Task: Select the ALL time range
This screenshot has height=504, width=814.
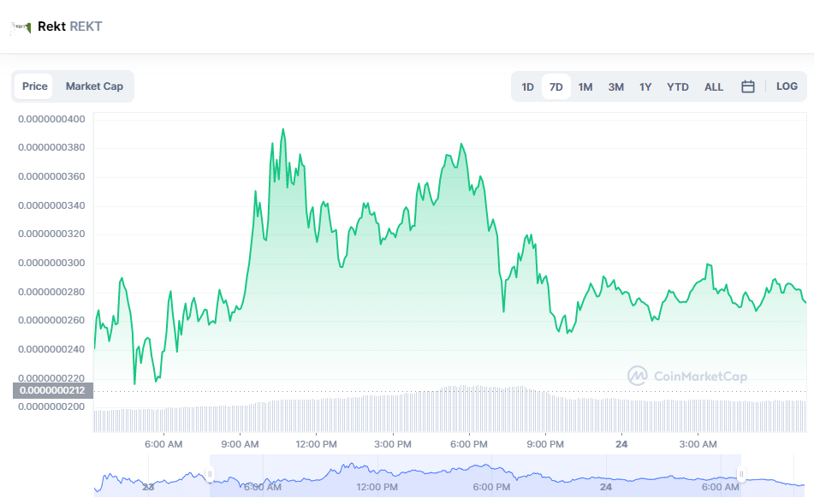Action: (x=714, y=86)
